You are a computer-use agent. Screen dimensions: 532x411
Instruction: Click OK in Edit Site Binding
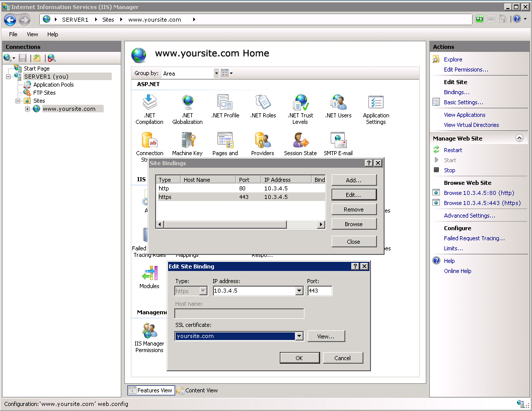(x=299, y=358)
